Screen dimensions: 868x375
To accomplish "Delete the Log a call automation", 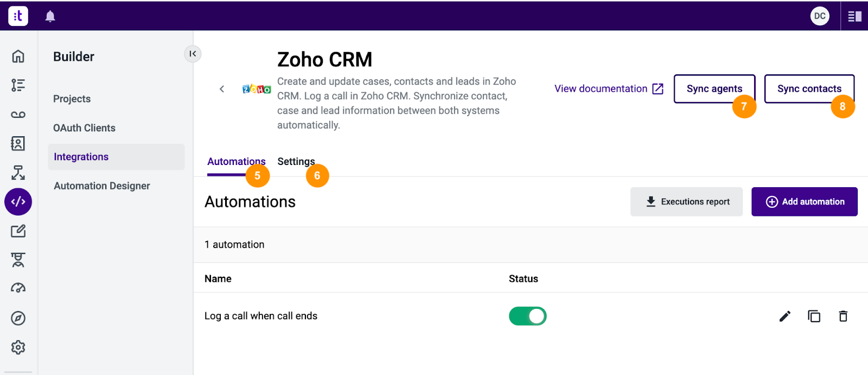I will point(843,316).
